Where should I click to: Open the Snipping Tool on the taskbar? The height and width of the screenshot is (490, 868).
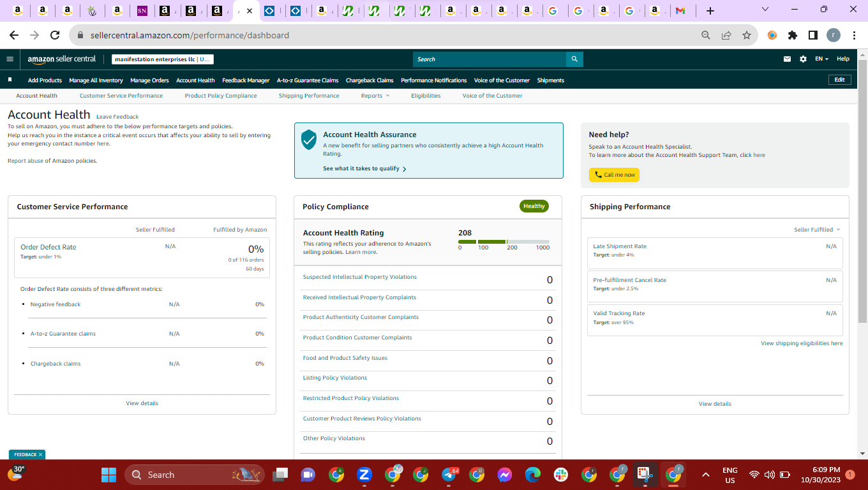click(x=645, y=475)
